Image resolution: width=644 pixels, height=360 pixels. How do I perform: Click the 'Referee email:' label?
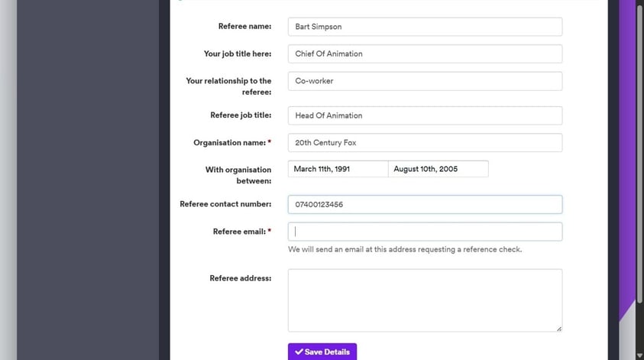[x=238, y=232]
